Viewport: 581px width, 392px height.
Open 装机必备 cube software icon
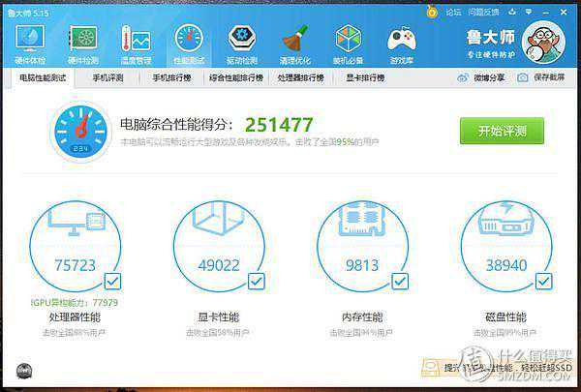348,44
